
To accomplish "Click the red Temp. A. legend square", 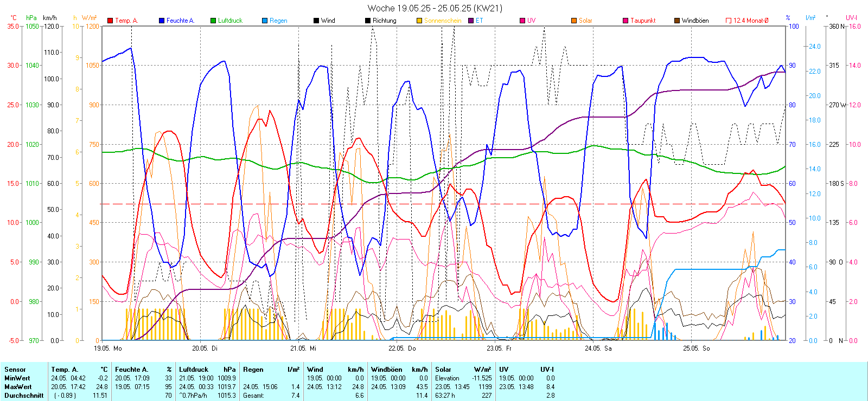I will point(110,21).
